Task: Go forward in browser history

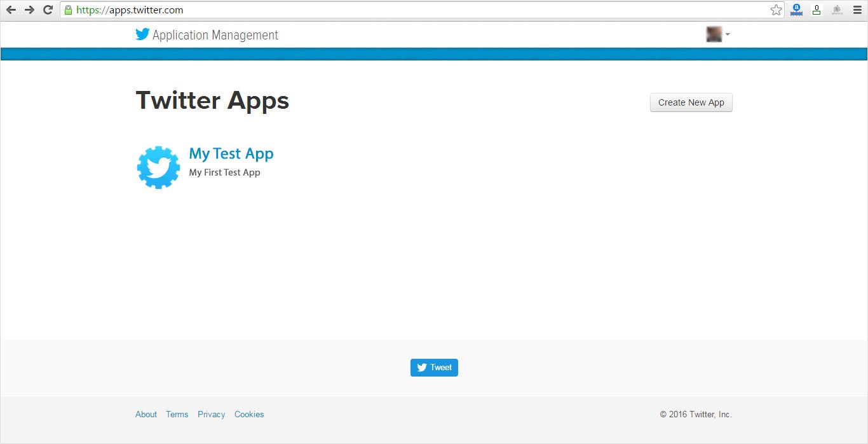Action: (29, 10)
